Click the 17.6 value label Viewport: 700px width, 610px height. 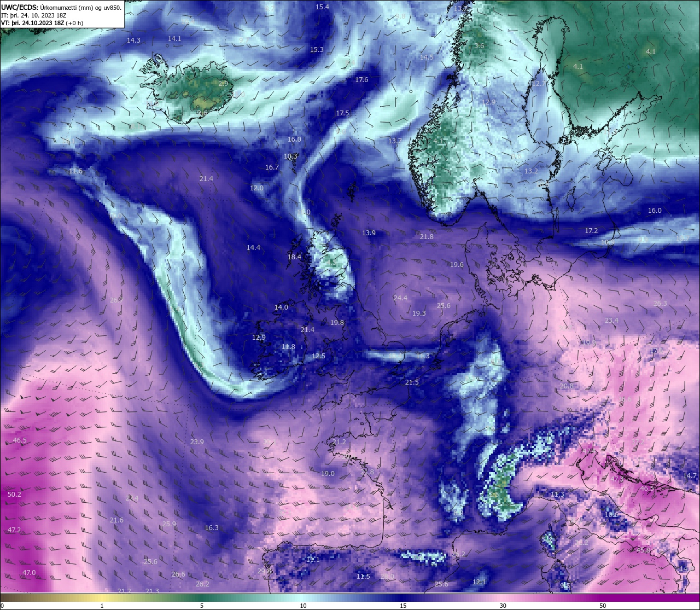coord(361,80)
